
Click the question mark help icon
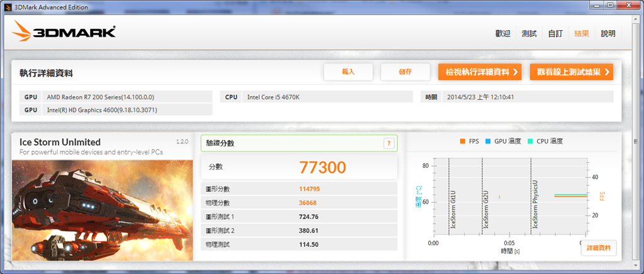[x=389, y=143]
